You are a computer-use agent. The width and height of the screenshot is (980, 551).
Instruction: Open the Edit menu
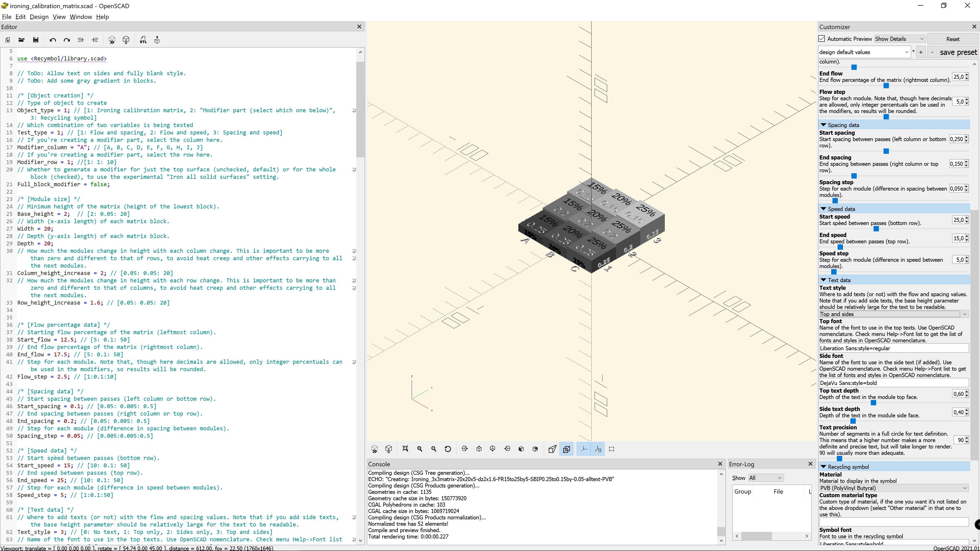click(x=20, y=17)
